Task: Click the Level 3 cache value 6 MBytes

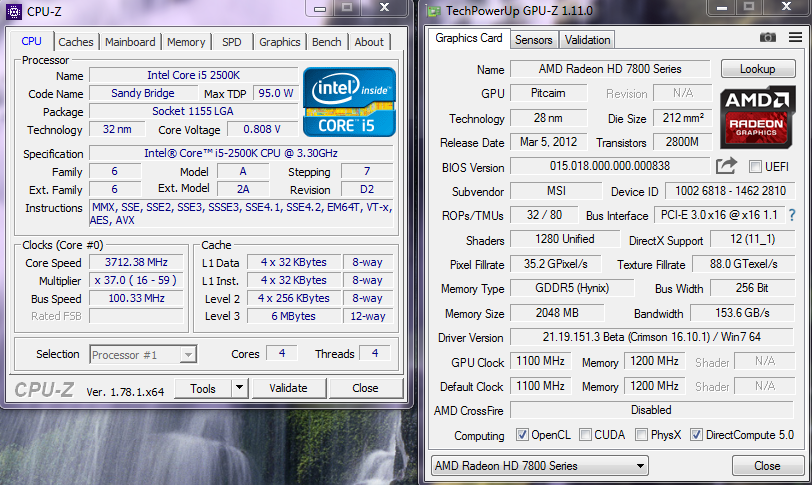Action: (x=294, y=316)
